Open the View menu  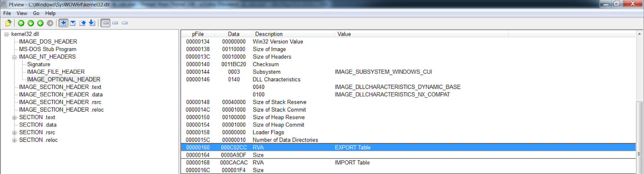coord(22,13)
